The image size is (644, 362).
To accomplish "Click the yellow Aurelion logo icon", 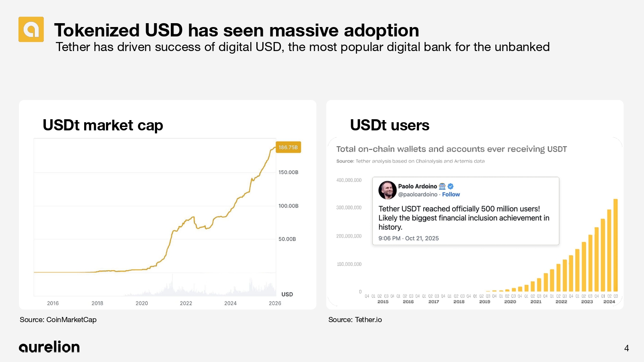I will pyautogui.click(x=31, y=29).
